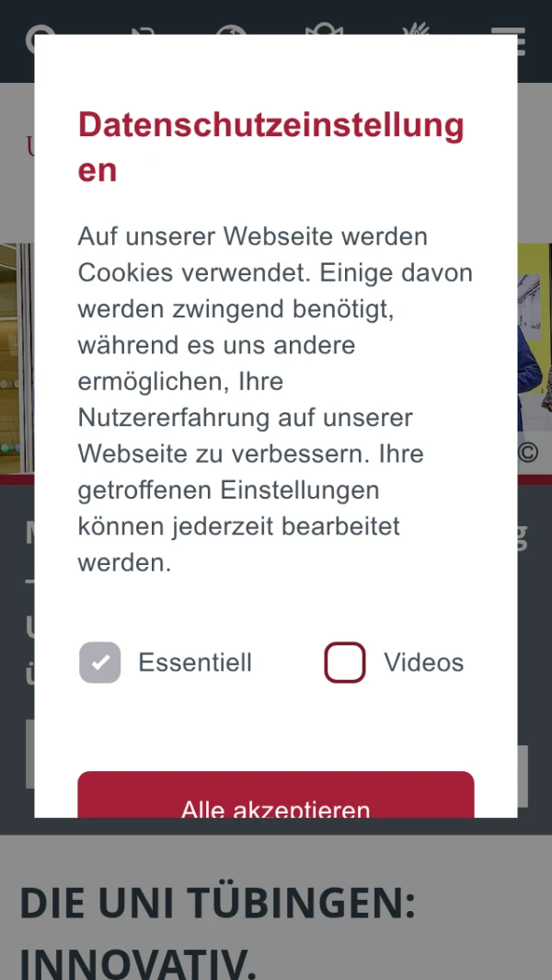Click the Videos label text
Viewport: 552px width, 980px height.
tap(424, 663)
